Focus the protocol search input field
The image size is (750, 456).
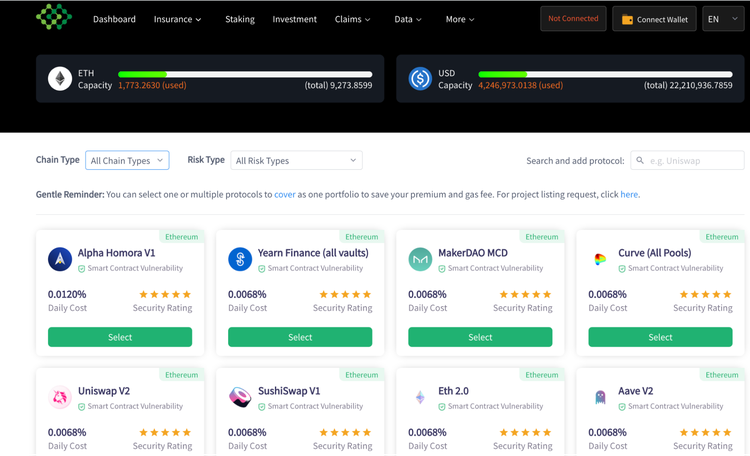click(687, 160)
